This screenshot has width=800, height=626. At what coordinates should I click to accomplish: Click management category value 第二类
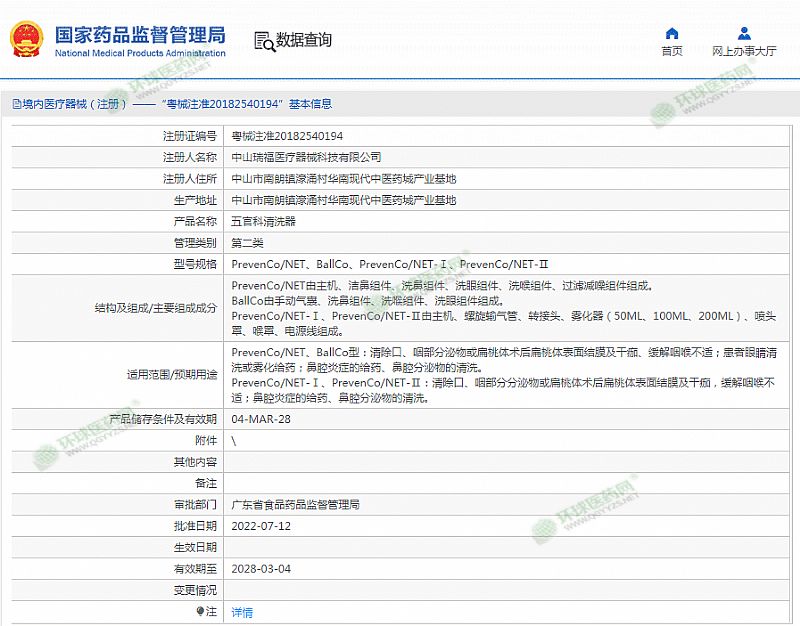coord(249,242)
